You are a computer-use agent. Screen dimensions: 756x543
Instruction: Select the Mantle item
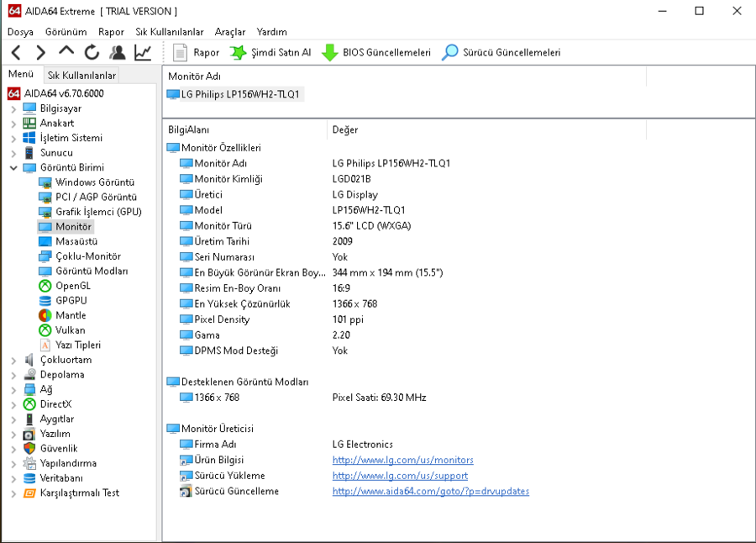pyautogui.click(x=71, y=315)
